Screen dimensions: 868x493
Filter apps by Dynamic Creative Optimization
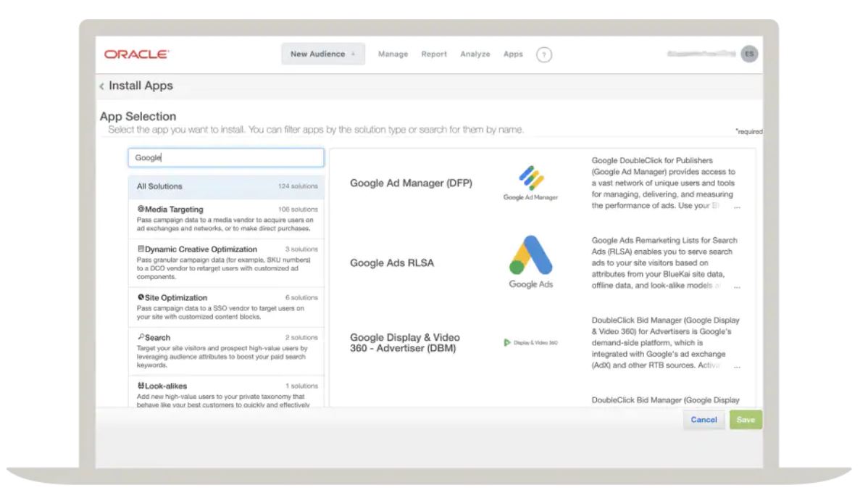[x=226, y=262]
